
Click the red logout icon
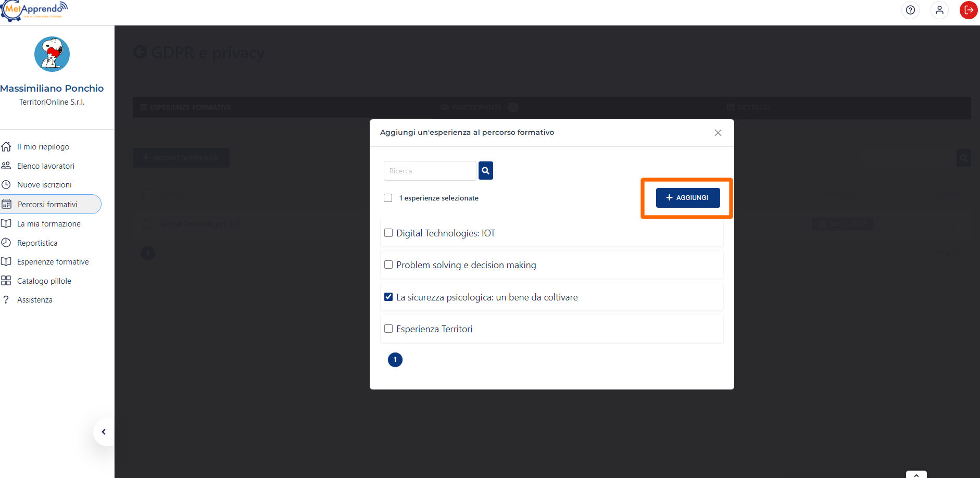969,10
